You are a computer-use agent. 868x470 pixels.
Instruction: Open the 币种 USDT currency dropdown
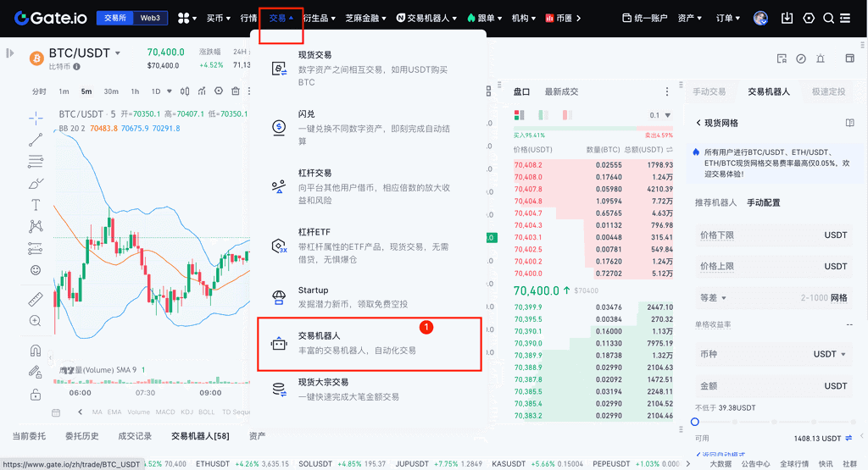pos(830,354)
